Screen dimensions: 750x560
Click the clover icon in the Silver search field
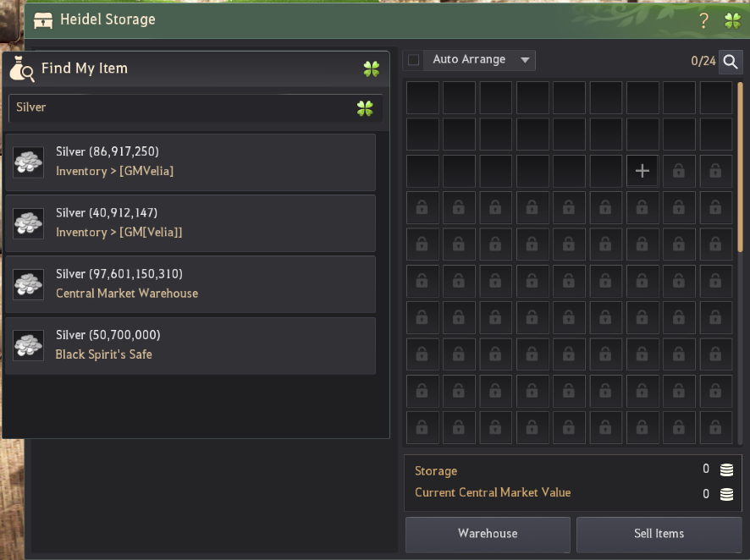[x=365, y=108]
